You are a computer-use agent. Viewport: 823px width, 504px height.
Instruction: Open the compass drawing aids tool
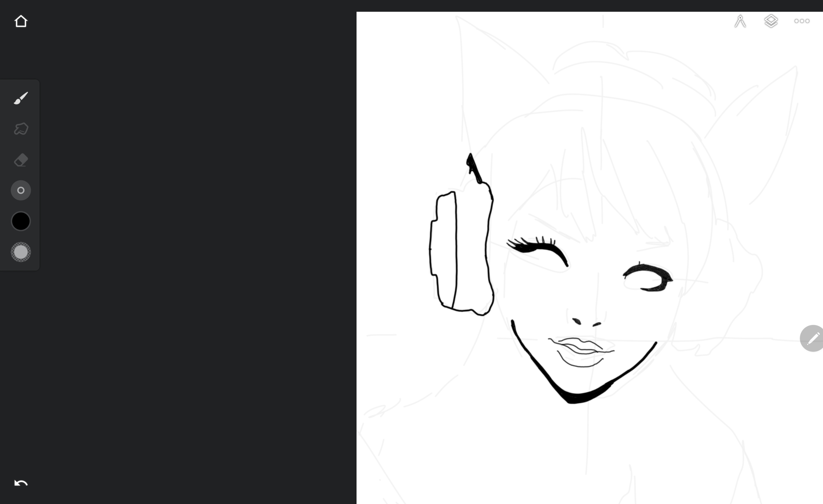click(x=740, y=21)
